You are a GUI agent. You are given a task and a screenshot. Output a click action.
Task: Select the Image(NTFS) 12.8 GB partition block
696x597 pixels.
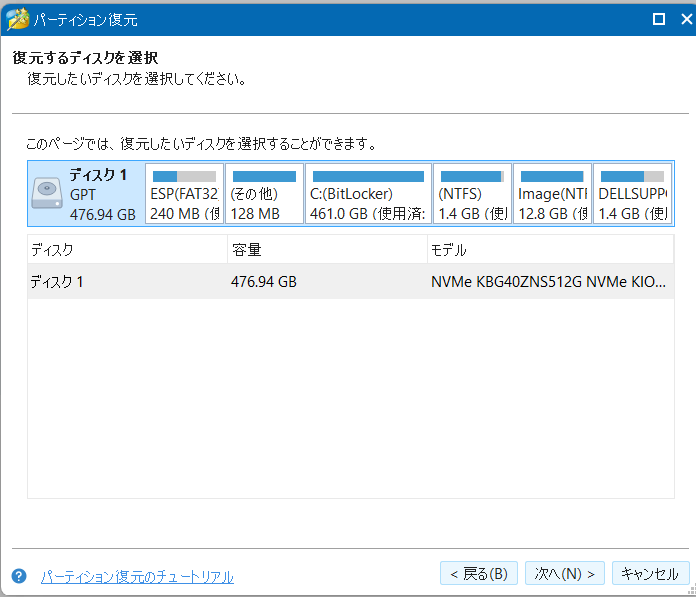552,194
